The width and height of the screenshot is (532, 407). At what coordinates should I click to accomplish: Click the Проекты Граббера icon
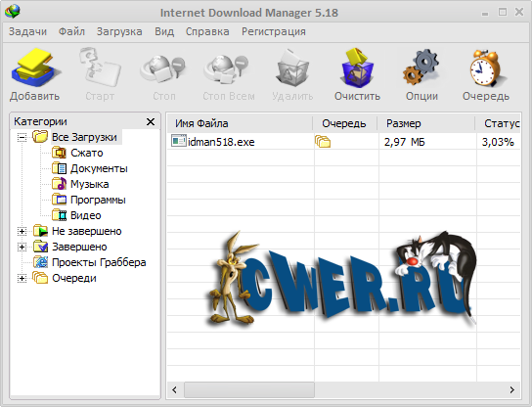(x=40, y=262)
